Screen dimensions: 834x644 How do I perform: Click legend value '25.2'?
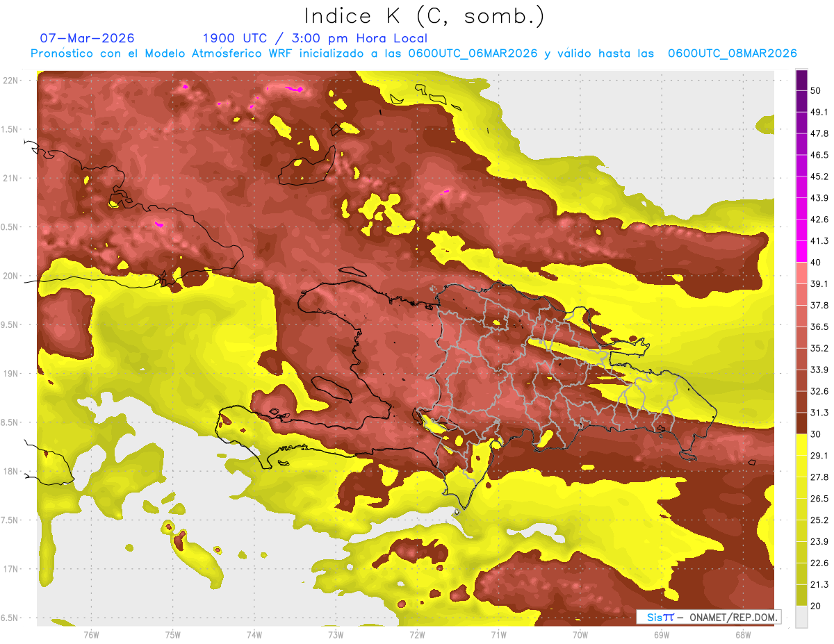coord(820,520)
